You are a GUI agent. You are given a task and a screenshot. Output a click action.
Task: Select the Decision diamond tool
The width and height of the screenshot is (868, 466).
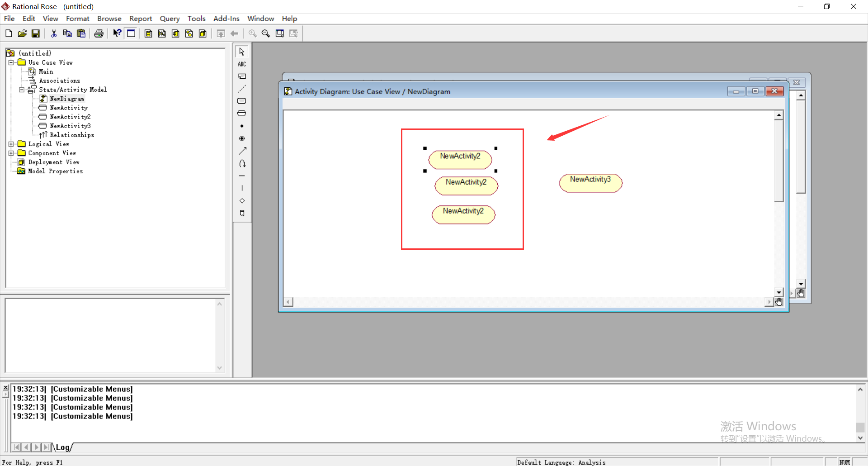242,200
